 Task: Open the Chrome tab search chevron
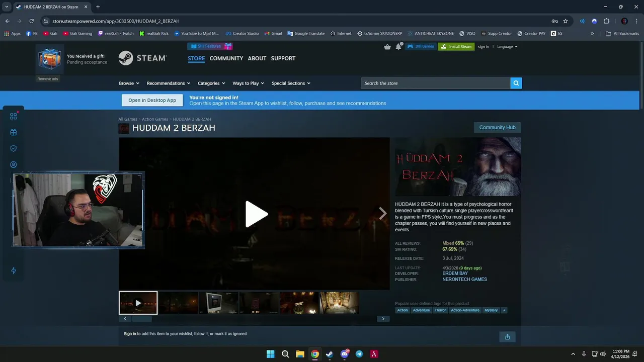click(7, 7)
